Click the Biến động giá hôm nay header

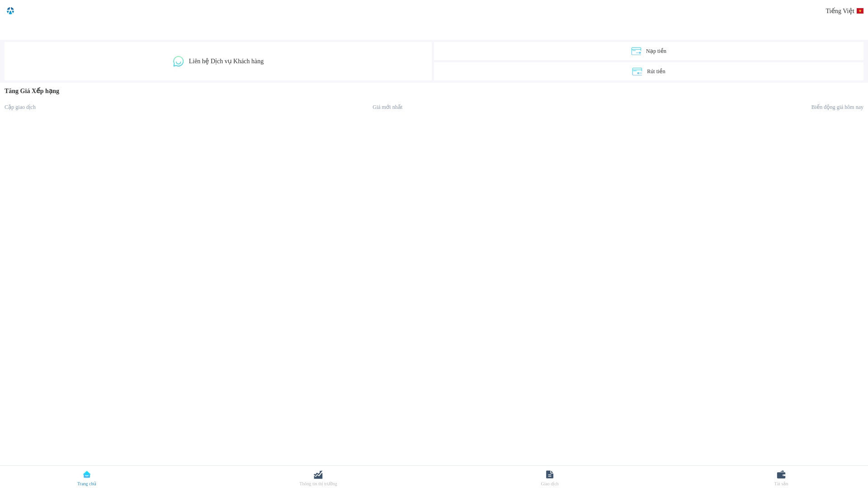tap(837, 107)
